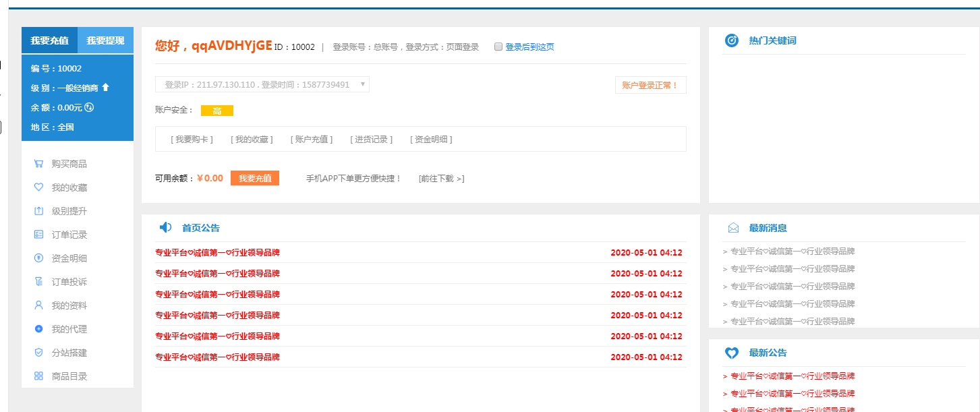The width and height of the screenshot is (980, 412).
Task: Click the shopping cart icon for 购买商品
Action: (x=38, y=164)
